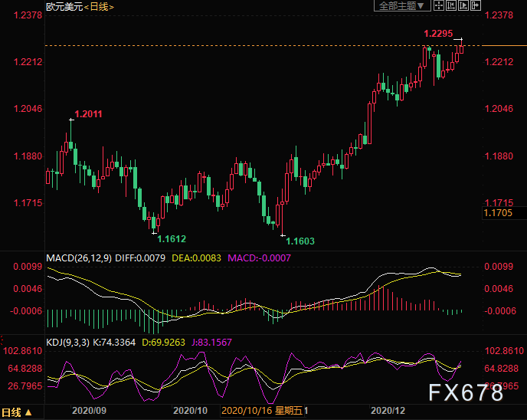Click the 1.2295 high price marker
This screenshot has height=420, width=527.
439,34
